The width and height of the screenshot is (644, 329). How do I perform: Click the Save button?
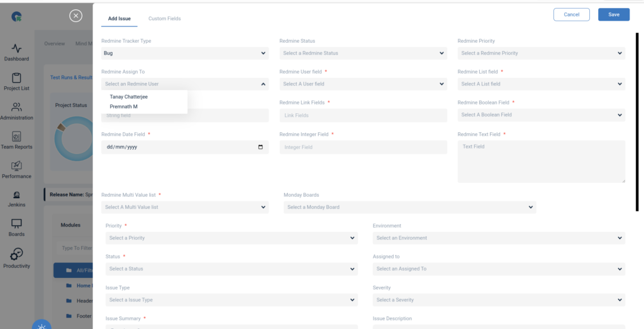click(x=613, y=14)
